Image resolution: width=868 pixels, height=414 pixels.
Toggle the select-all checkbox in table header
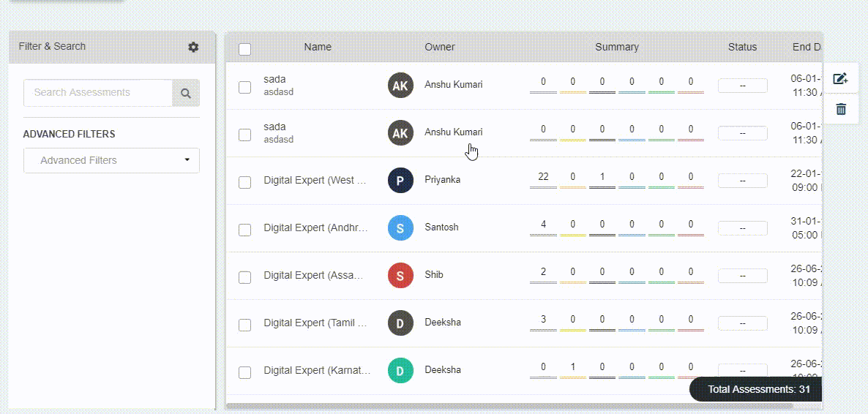(x=244, y=49)
